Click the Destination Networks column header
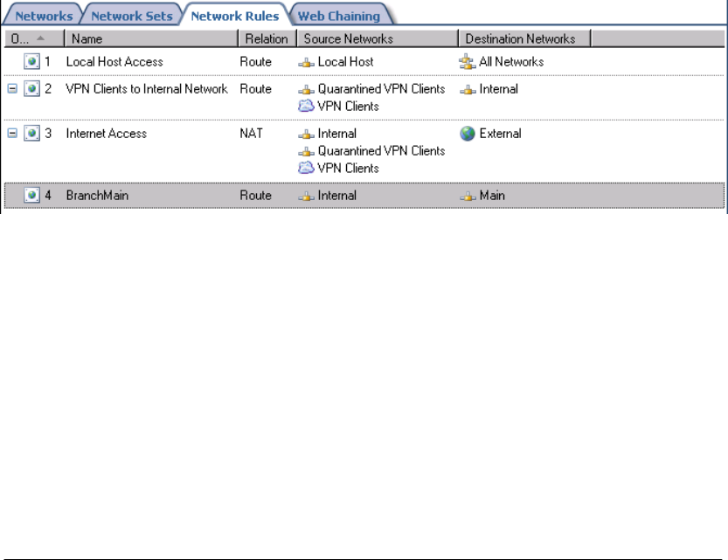 523,38
